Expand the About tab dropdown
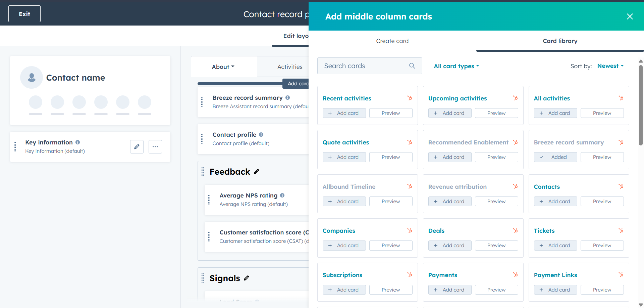The height and width of the screenshot is (308, 644). [x=223, y=67]
